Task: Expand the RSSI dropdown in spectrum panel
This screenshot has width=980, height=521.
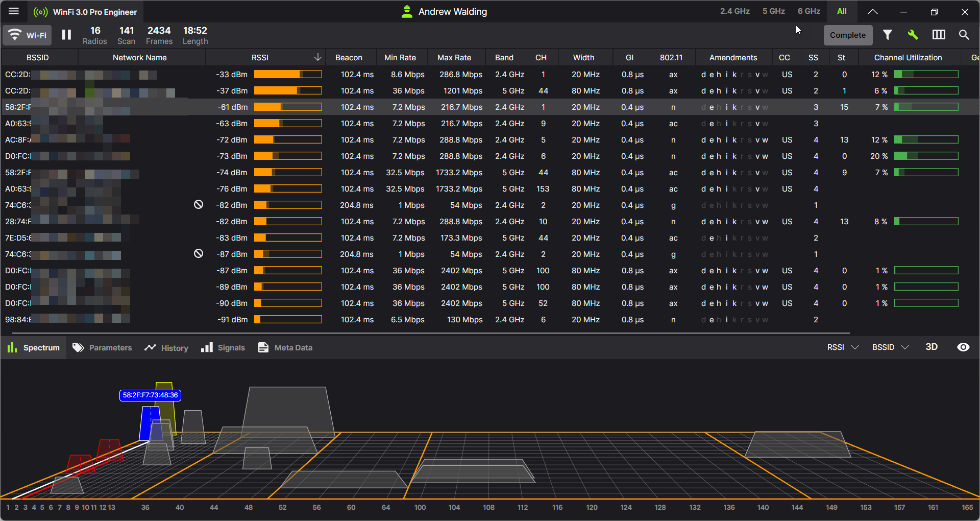Action: point(843,347)
